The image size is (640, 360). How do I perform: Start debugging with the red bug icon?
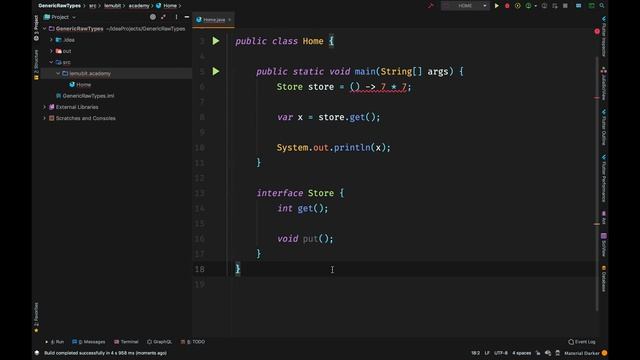(x=507, y=6)
